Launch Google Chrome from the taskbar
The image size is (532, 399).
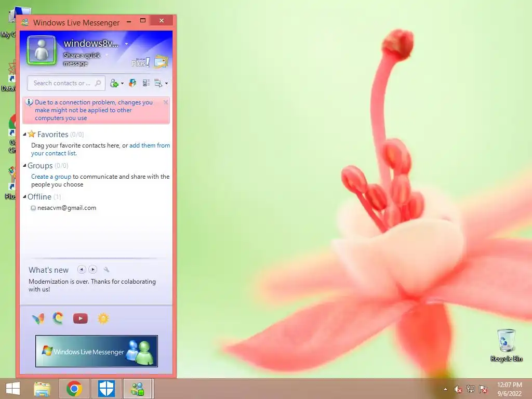tap(74, 389)
